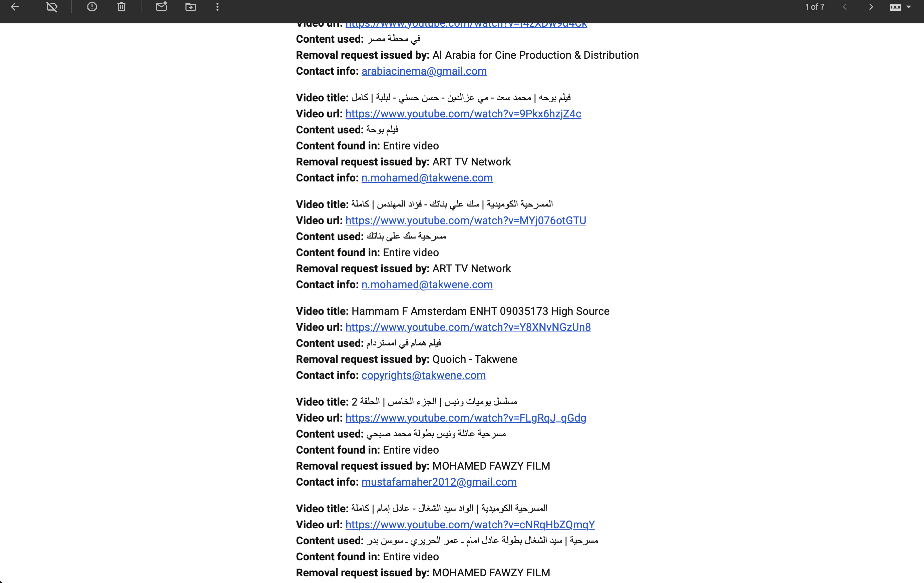Click 'Quoich - Takwene' issuer text

click(475, 360)
